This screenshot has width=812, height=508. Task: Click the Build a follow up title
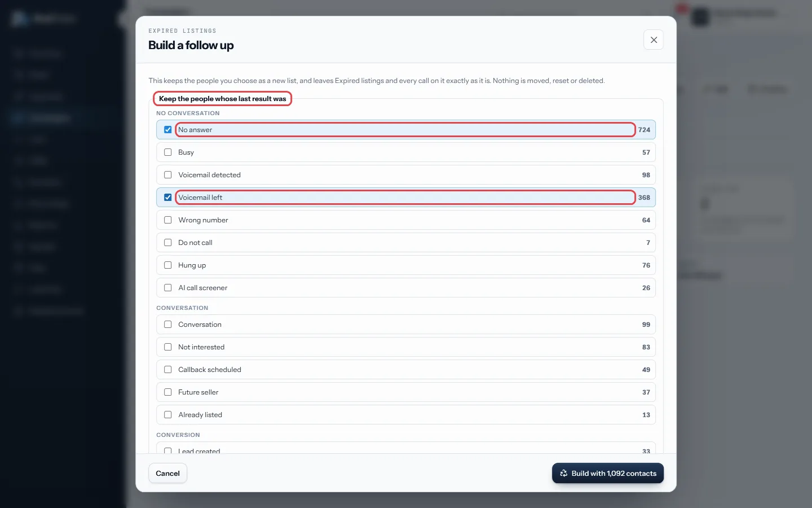click(191, 45)
